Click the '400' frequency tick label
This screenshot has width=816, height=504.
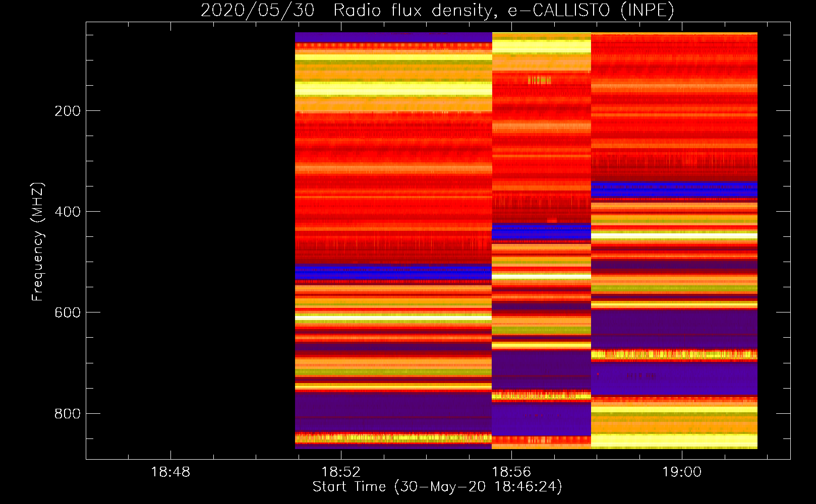(68, 212)
